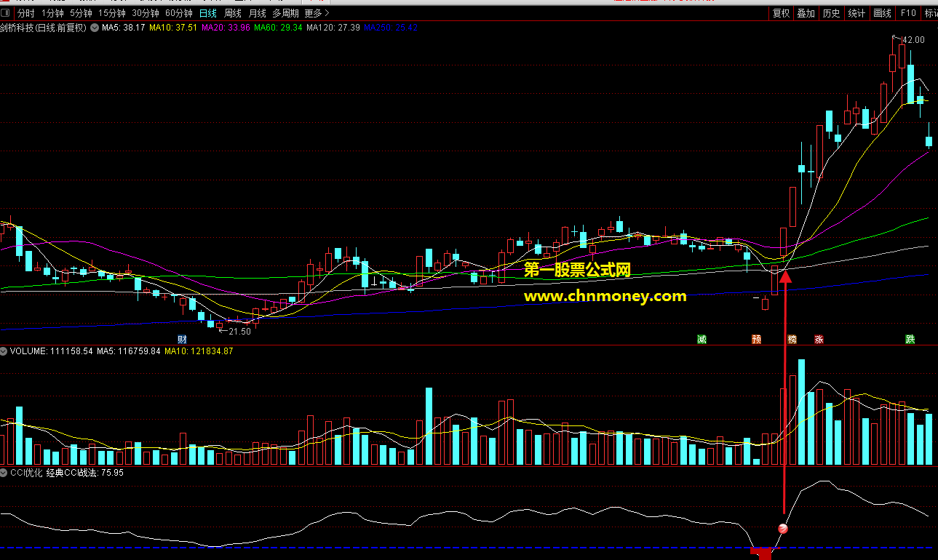Image resolution: width=938 pixels, height=560 pixels.
Task: Click the green MA60: 29.34 label
Action: (x=278, y=28)
